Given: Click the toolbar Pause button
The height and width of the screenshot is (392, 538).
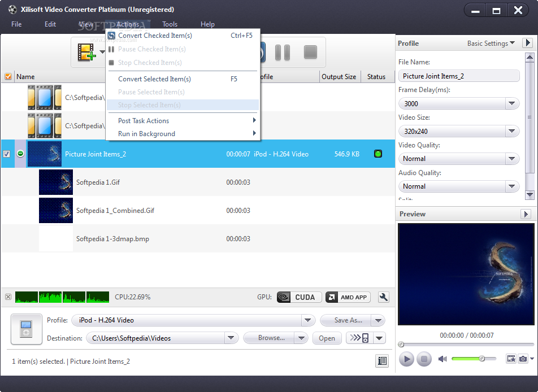Looking at the screenshot, I should pos(283,53).
